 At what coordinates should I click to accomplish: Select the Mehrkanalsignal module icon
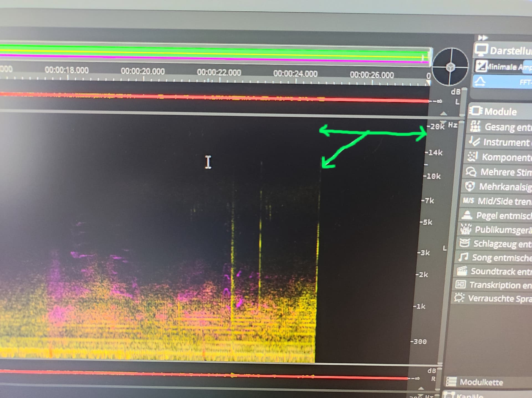tap(470, 186)
